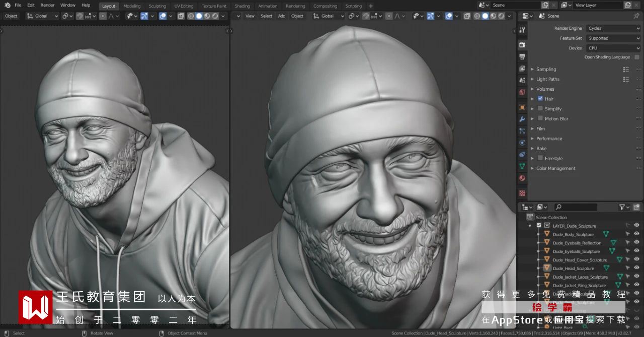Open the Object Data mesh properties tab
The height and width of the screenshot is (337, 644).
tap(522, 166)
